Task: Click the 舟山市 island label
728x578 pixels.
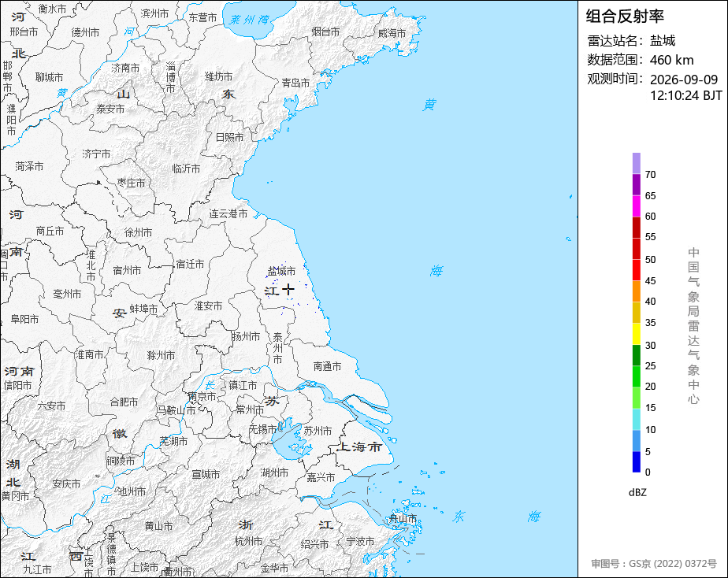Action: click(403, 518)
